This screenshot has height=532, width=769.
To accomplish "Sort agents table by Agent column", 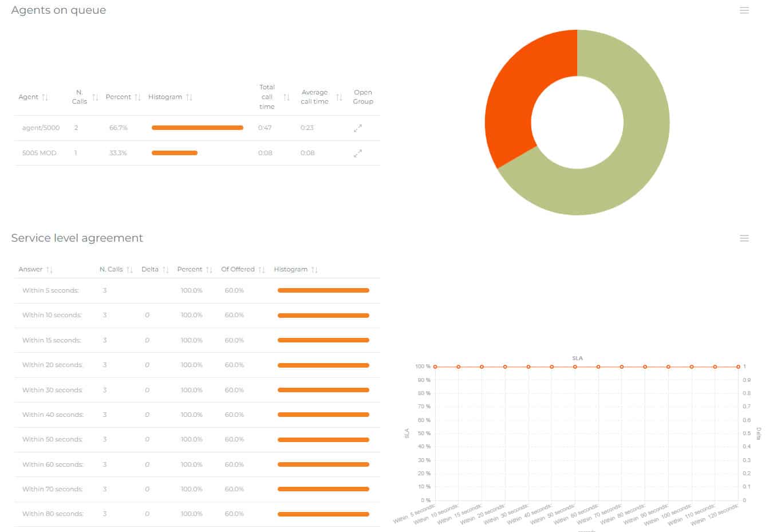I will (45, 97).
